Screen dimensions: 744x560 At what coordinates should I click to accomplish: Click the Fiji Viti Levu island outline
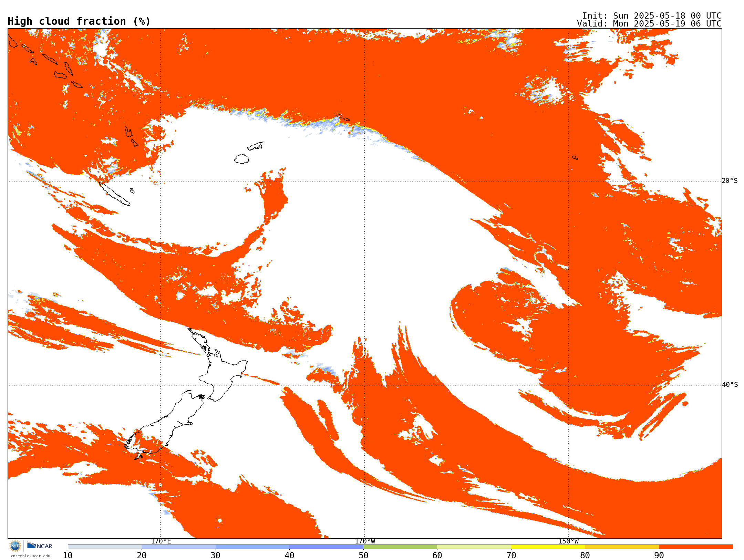(242, 159)
